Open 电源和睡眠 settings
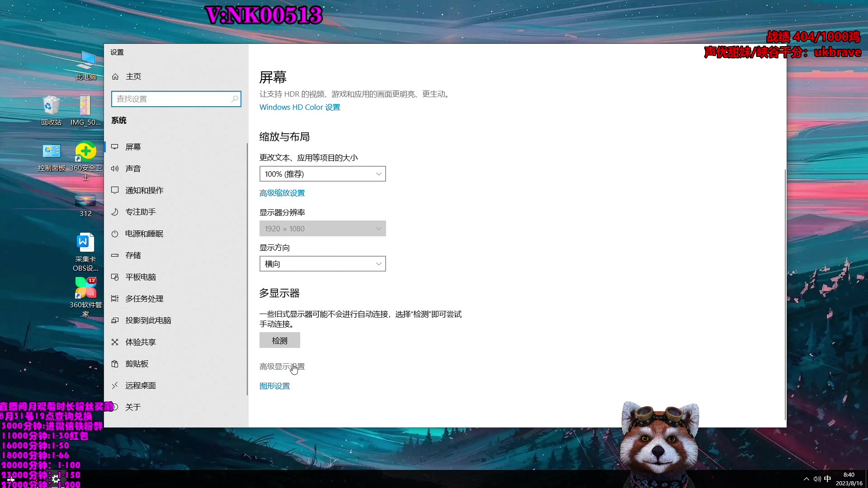This screenshot has width=868, height=488. click(x=144, y=233)
